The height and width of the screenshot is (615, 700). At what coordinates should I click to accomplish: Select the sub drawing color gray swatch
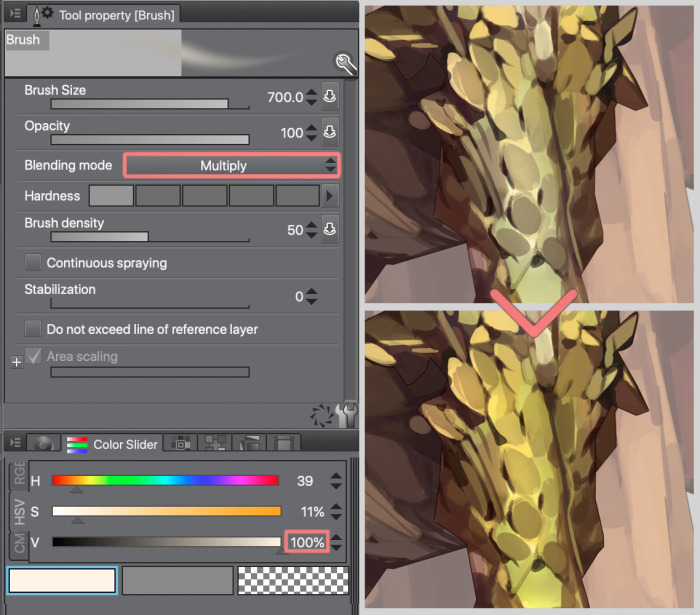pyautogui.click(x=177, y=580)
